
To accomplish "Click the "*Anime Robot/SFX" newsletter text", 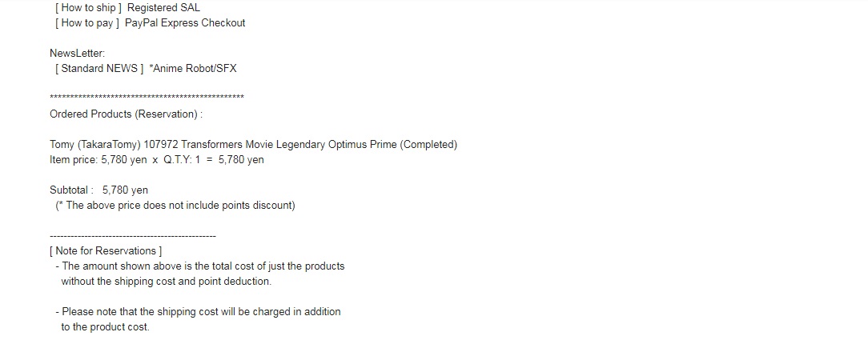I will pos(193,69).
